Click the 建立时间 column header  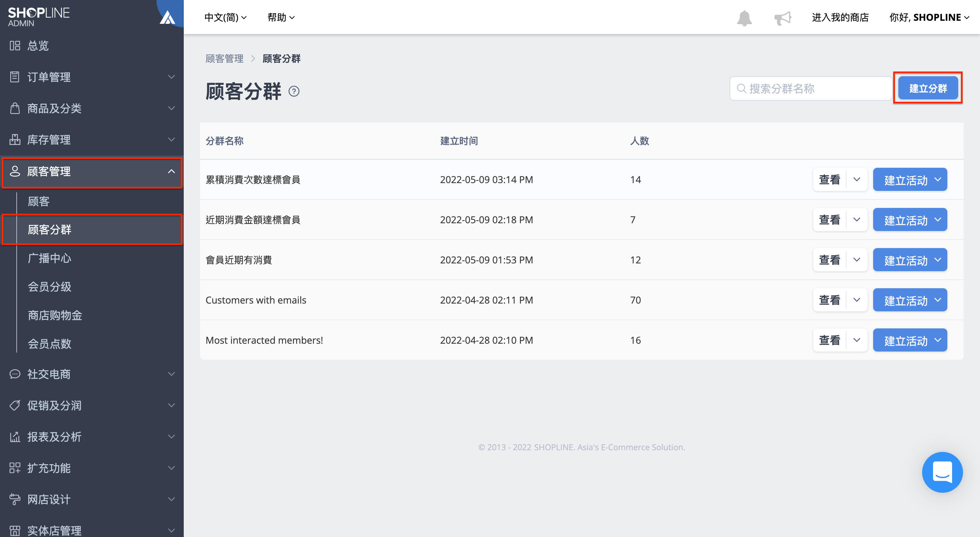459,141
